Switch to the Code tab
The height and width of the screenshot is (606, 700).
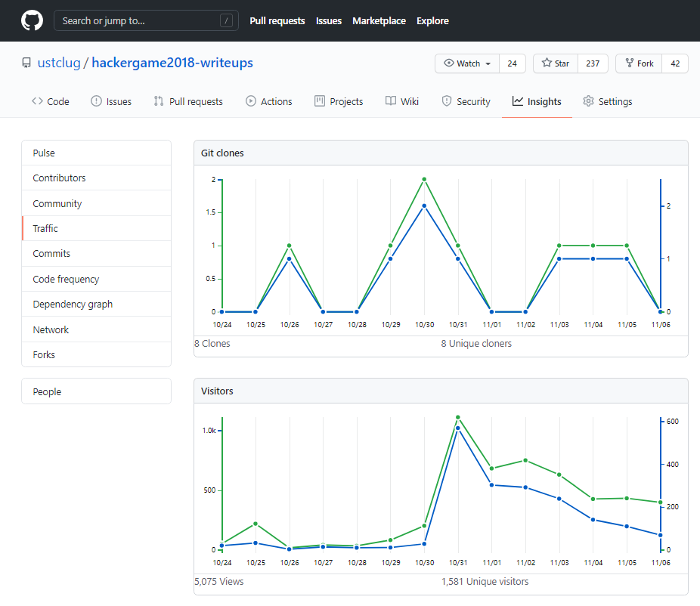(x=51, y=102)
